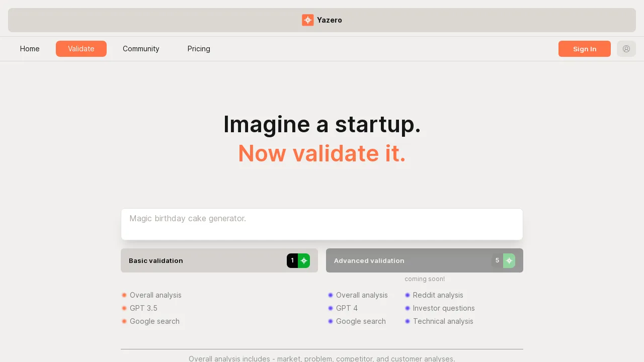
Task: Click the "5" credit badge beside Advanced validation
Action: tap(497, 260)
